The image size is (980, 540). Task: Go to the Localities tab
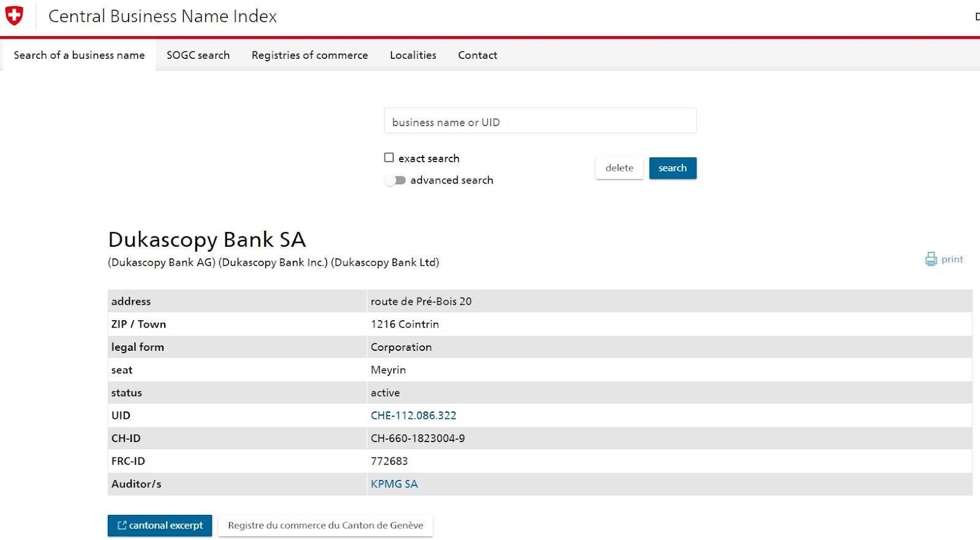click(x=413, y=55)
